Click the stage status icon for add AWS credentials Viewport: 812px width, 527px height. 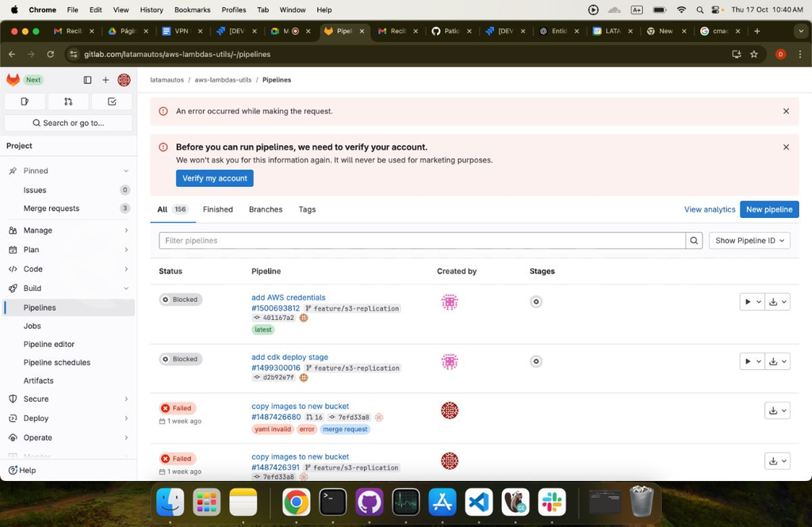pos(536,302)
